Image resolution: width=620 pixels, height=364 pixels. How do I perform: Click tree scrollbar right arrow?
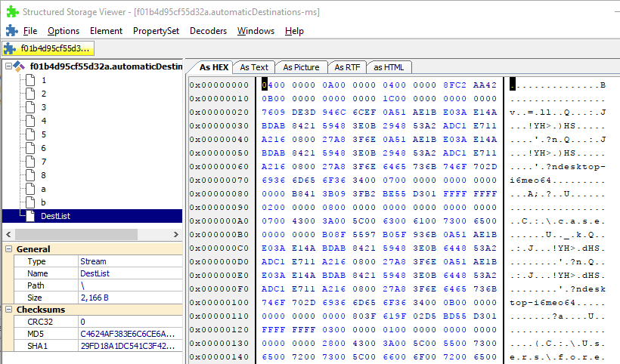176,235
